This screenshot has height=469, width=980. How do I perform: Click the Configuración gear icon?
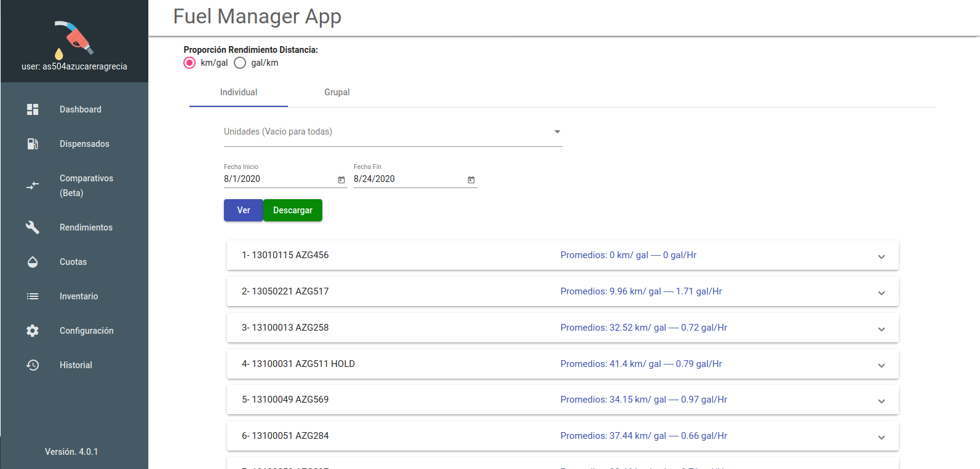(x=33, y=331)
